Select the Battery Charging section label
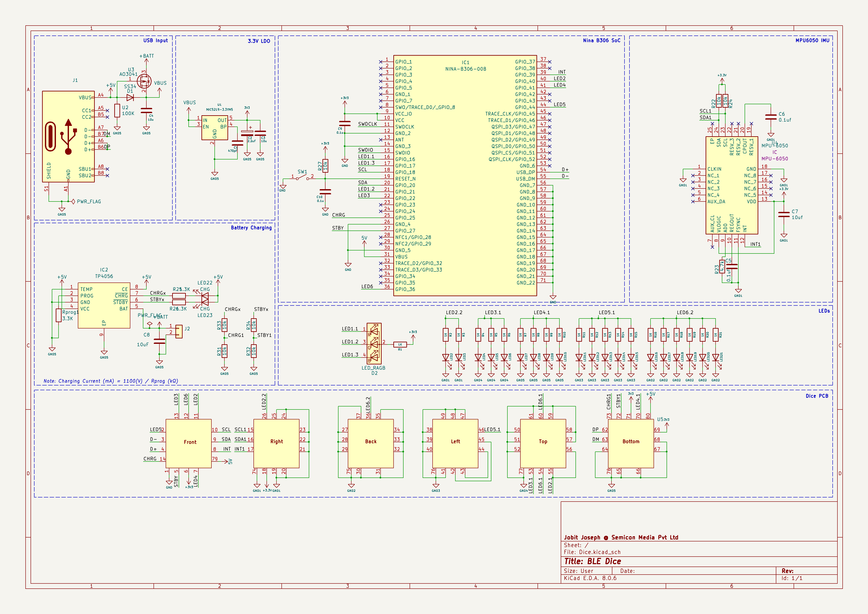The height and width of the screenshot is (614, 868). pyautogui.click(x=251, y=228)
